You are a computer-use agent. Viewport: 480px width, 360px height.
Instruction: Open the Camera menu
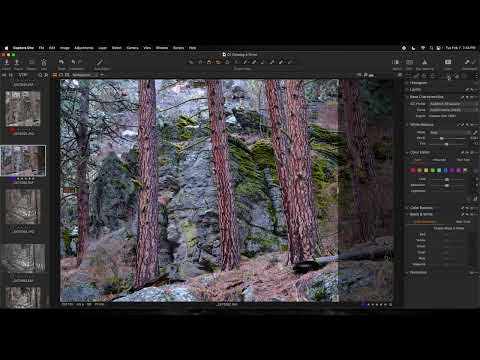(132, 48)
